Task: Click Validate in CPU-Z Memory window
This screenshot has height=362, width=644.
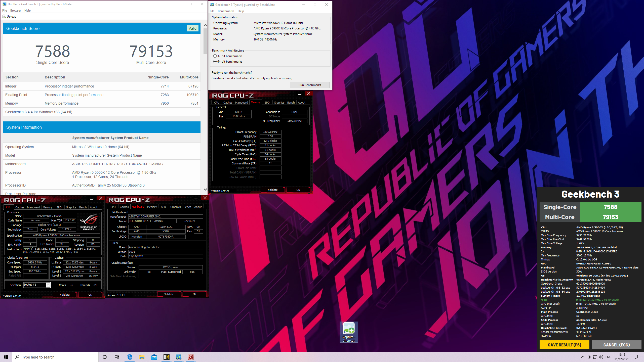Action: 273,190
